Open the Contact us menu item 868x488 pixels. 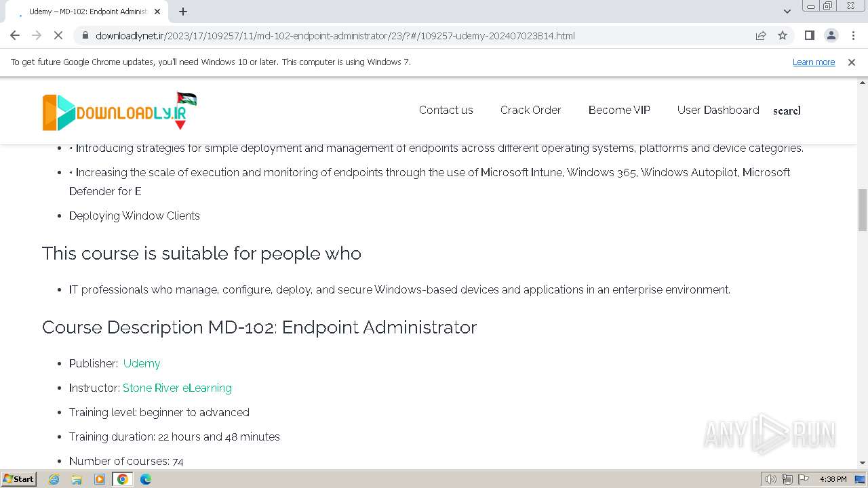click(x=446, y=110)
